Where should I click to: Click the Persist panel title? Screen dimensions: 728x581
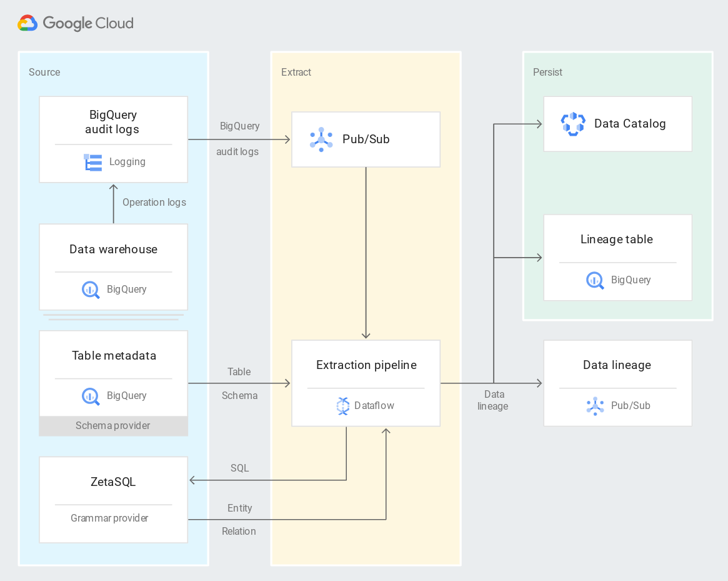(547, 72)
